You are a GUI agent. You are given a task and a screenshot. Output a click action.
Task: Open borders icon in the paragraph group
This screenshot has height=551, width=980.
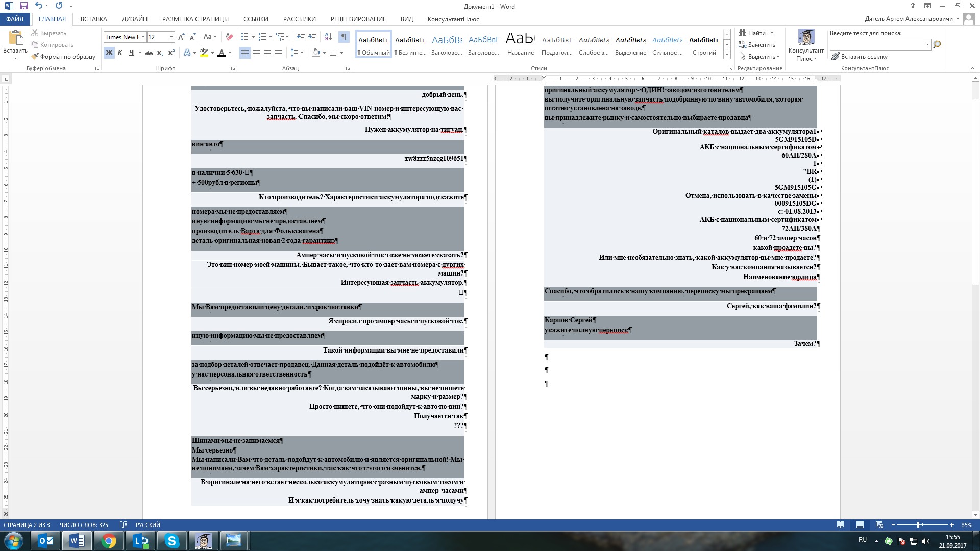(x=333, y=53)
